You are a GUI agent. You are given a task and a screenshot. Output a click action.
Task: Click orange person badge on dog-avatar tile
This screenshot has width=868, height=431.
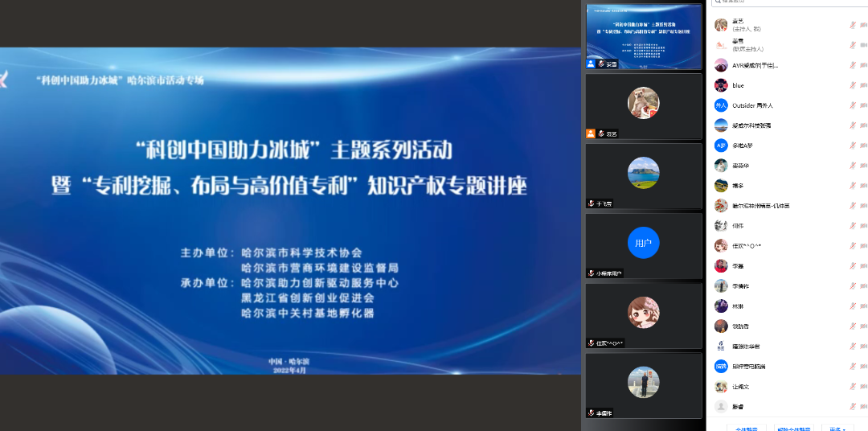coord(591,133)
